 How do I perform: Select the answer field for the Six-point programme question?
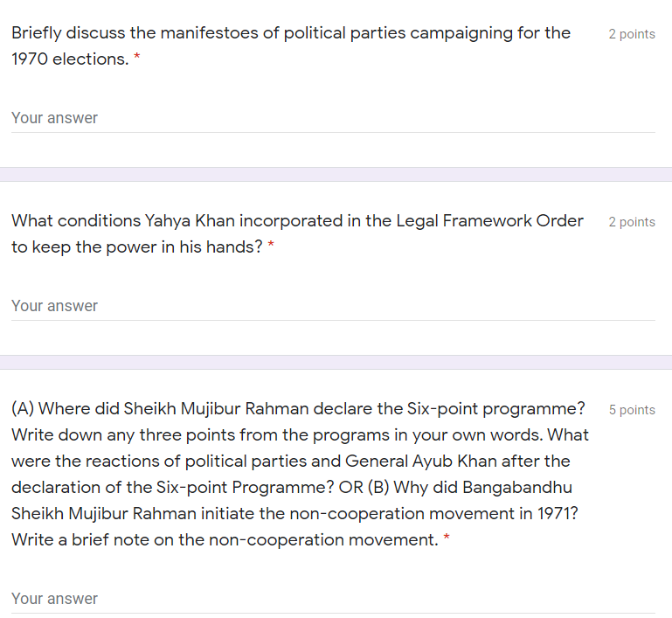pos(333,599)
